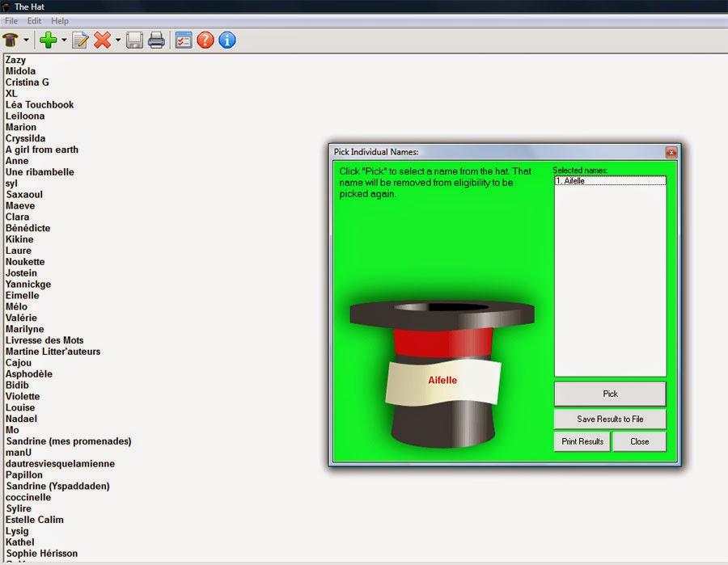The width and height of the screenshot is (728, 565).
Task: Open the options checklist icon
Action: [x=184, y=40]
